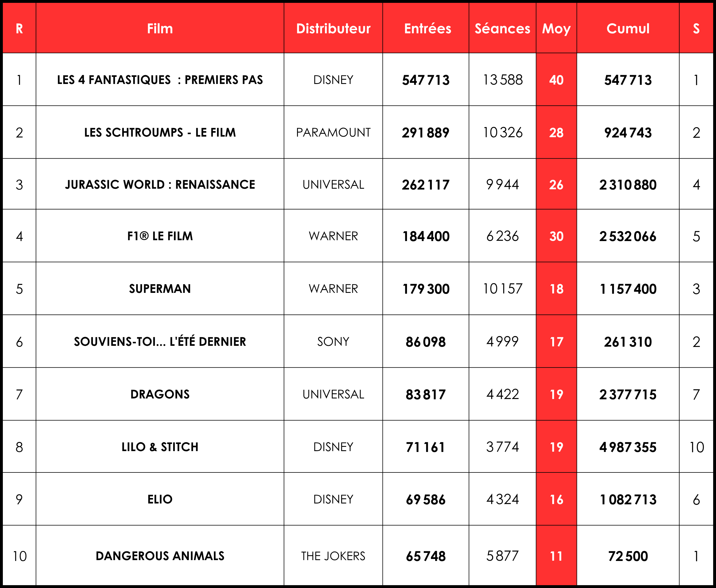Select the Les Schtroumpfs - Le Film cell
The height and width of the screenshot is (588, 716).
pyautogui.click(x=159, y=132)
